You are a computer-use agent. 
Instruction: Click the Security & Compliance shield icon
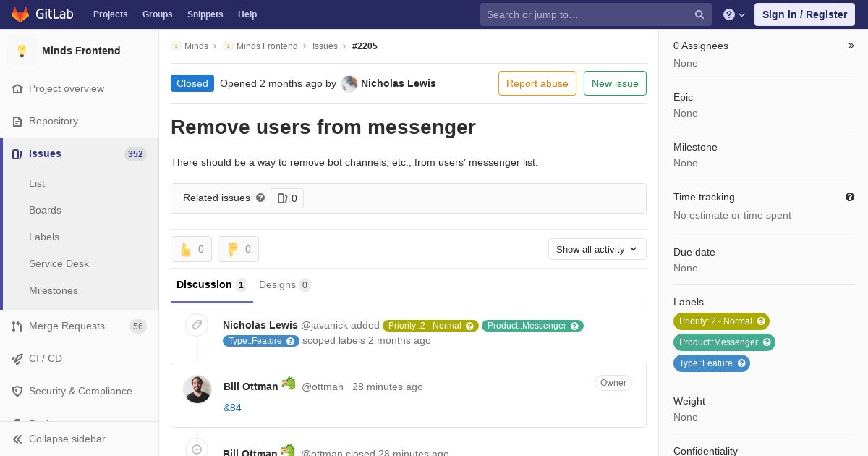coord(17,391)
